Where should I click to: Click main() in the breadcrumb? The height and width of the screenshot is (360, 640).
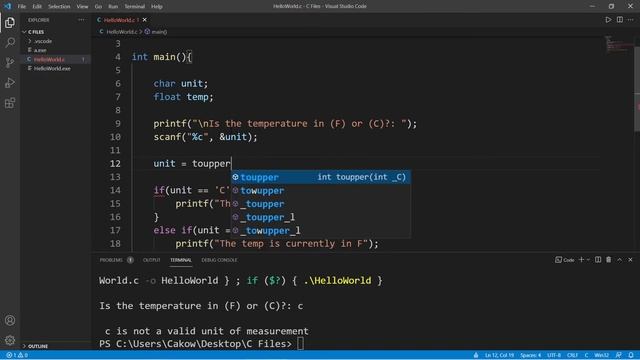click(x=159, y=32)
